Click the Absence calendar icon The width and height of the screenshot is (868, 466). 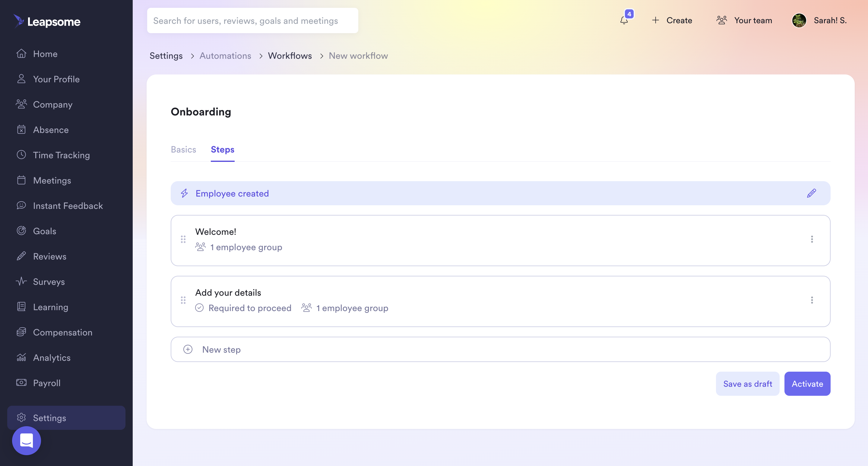(21, 130)
